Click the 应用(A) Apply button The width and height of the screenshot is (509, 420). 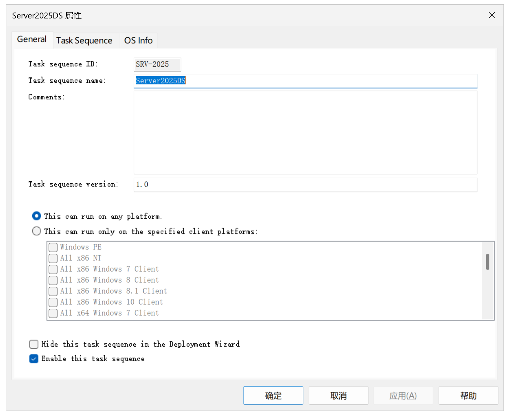point(403,396)
